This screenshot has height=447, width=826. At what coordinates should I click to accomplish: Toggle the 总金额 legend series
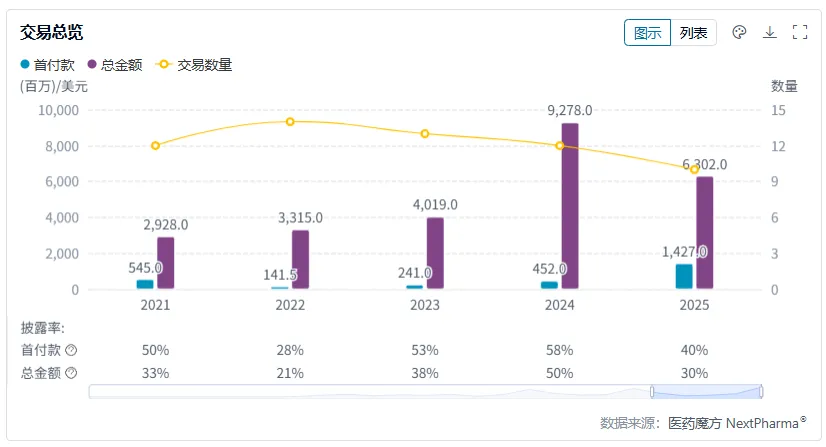point(115,65)
